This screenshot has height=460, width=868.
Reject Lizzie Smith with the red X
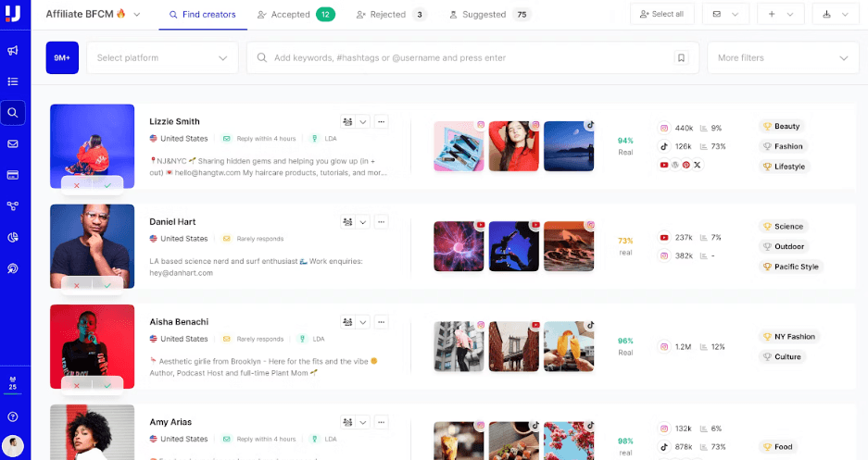tap(76, 185)
